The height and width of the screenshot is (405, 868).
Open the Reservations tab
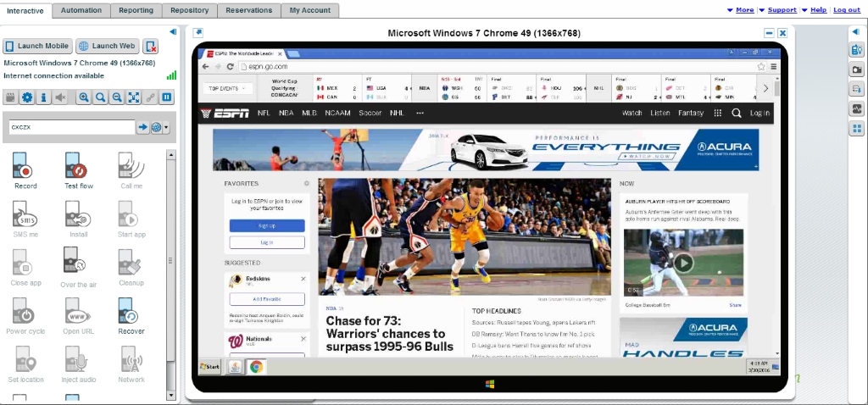[249, 10]
